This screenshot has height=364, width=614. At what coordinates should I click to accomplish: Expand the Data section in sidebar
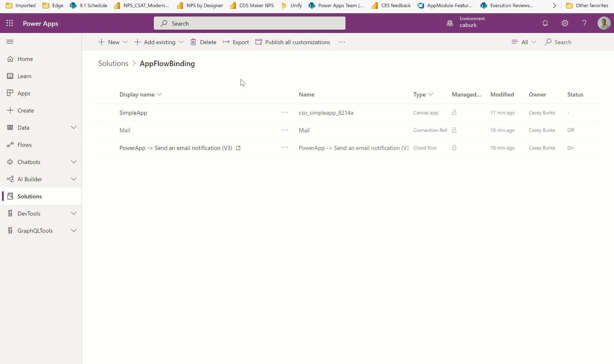pos(74,127)
